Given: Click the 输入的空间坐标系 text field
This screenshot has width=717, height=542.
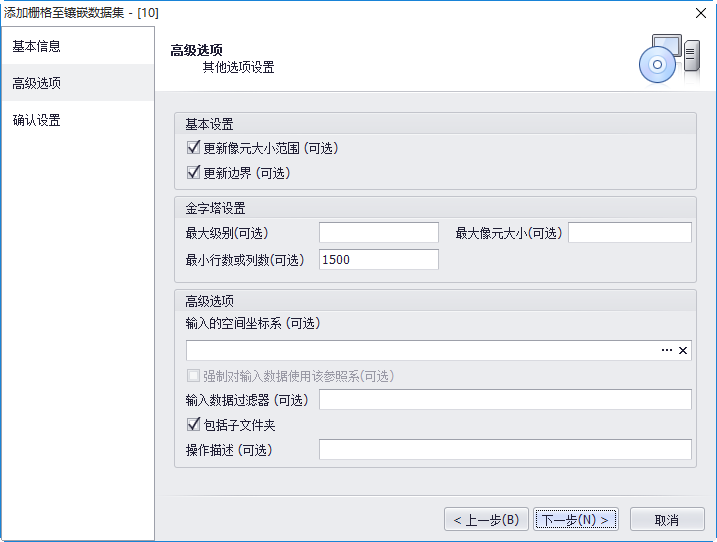Looking at the screenshot, I should [420, 351].
